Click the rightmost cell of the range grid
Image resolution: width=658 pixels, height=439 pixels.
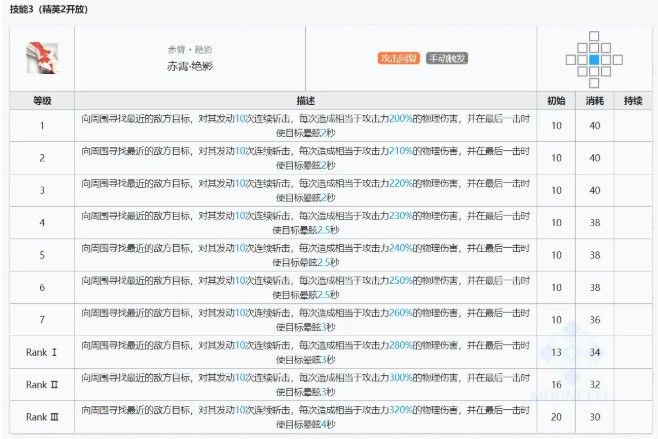click(617, 59)
